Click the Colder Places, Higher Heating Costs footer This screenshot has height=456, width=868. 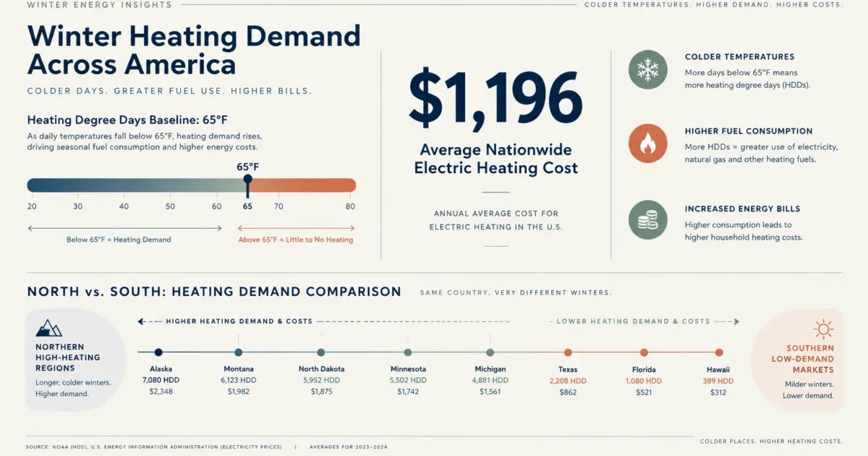point(772,441)
